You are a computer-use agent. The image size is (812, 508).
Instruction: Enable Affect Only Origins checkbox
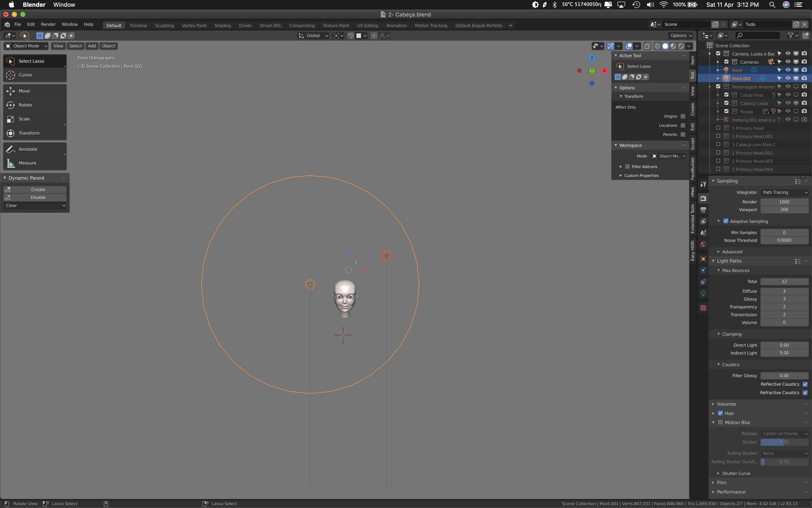tap(683, 116)
